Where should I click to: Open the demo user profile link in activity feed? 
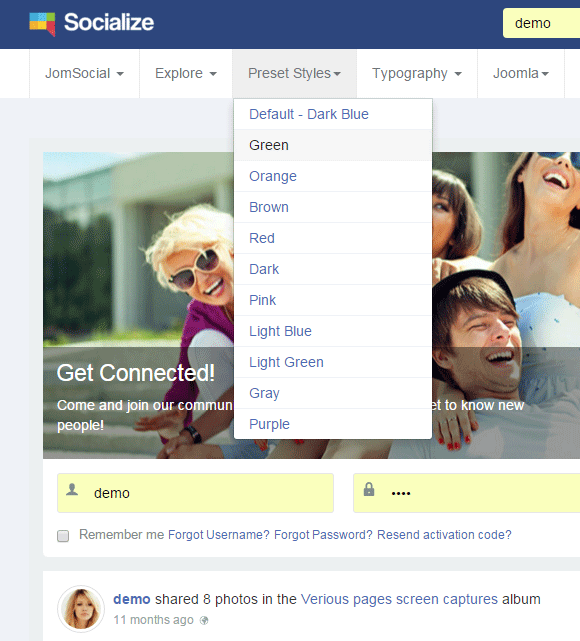pyautogui.click(x=132, y=599)
